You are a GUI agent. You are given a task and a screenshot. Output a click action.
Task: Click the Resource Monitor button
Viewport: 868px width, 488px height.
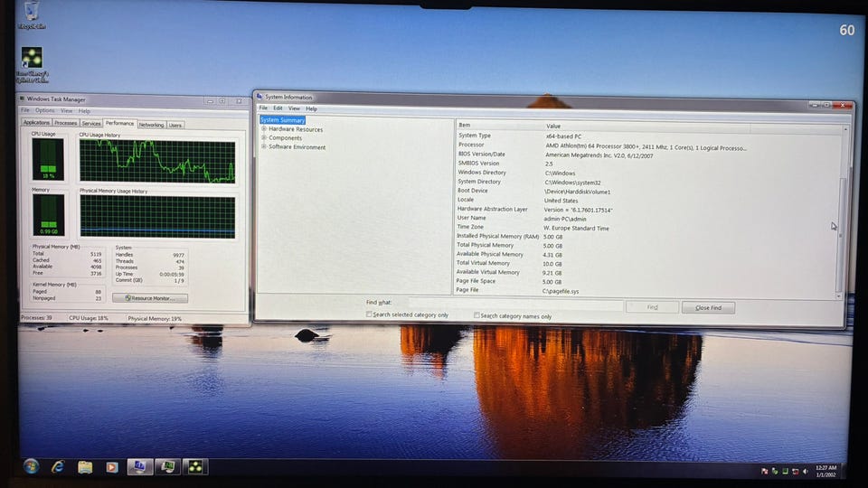(x=150, y=298)
